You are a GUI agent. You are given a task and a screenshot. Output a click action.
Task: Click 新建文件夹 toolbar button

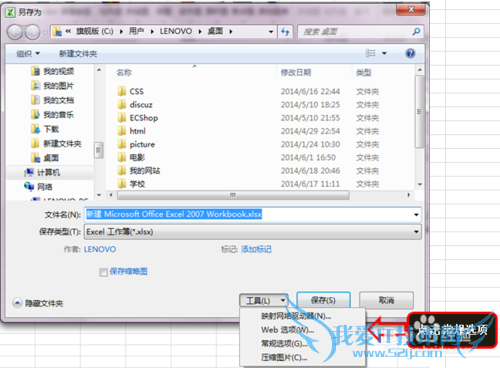[x=78, y=53]
